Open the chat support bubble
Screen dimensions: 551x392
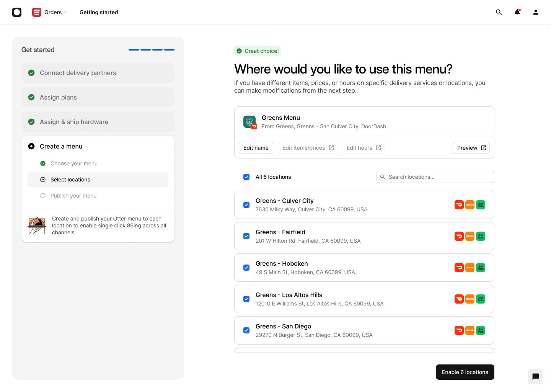click(535, 376)
